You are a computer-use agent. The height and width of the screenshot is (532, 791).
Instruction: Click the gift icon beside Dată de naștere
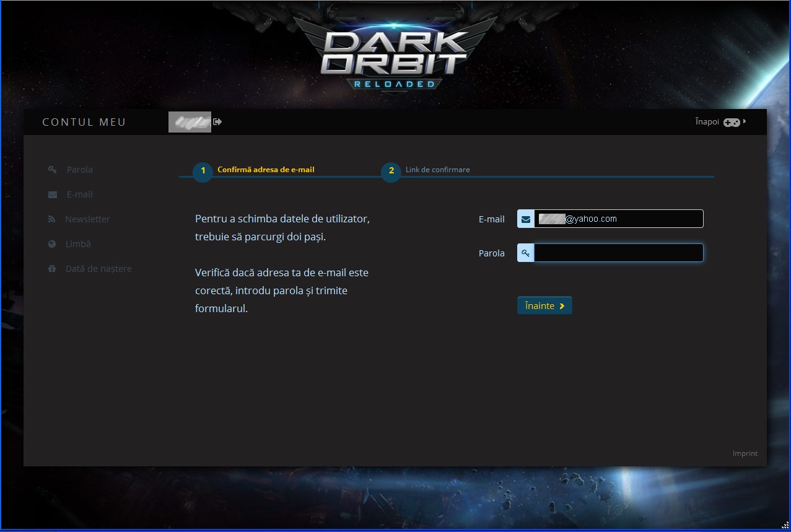coord(52,269)
